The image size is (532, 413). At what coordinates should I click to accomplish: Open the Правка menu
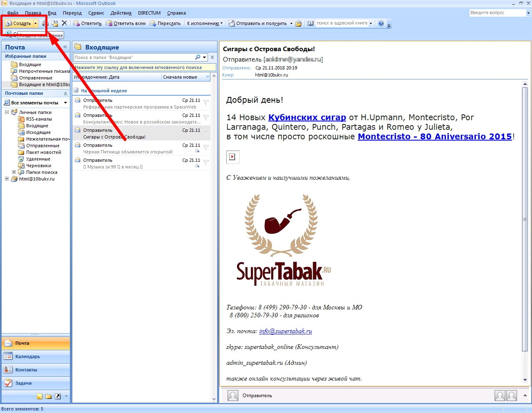[x=33, y=13]
